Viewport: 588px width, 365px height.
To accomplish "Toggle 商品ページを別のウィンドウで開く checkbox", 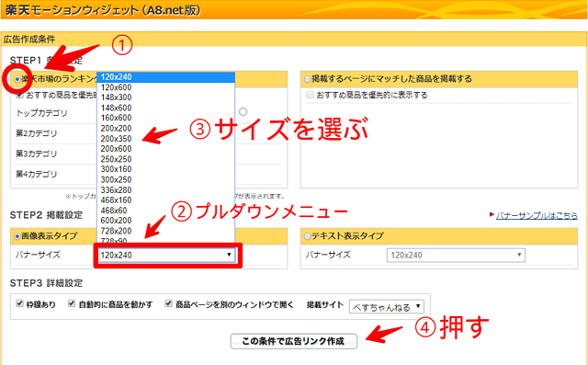I will tap(169, 303).
